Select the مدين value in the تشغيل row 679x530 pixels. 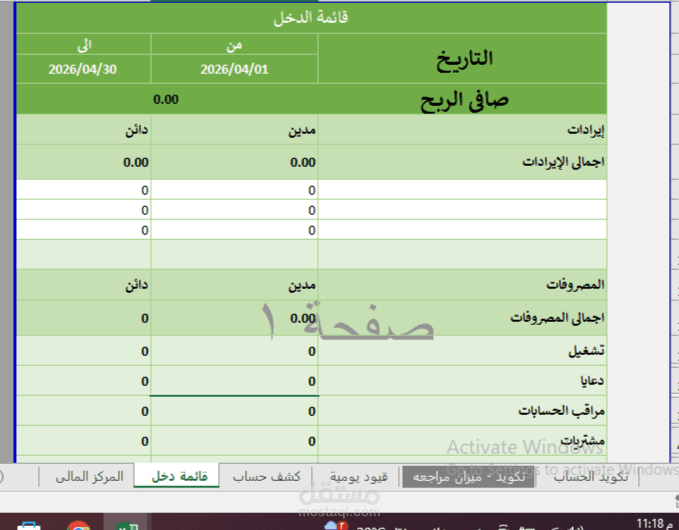tap(234, 351)
